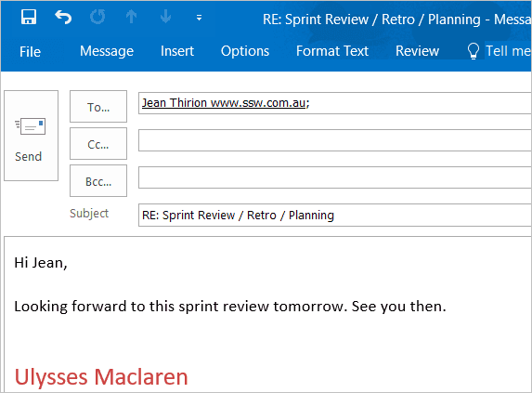
Task: Click the Send envelope icon
Action: click(x=31, y=126)
